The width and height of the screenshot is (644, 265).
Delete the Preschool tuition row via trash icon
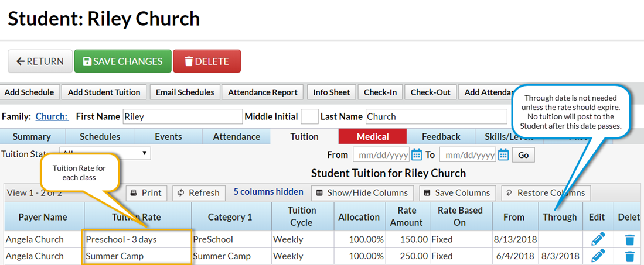point(629,239)
